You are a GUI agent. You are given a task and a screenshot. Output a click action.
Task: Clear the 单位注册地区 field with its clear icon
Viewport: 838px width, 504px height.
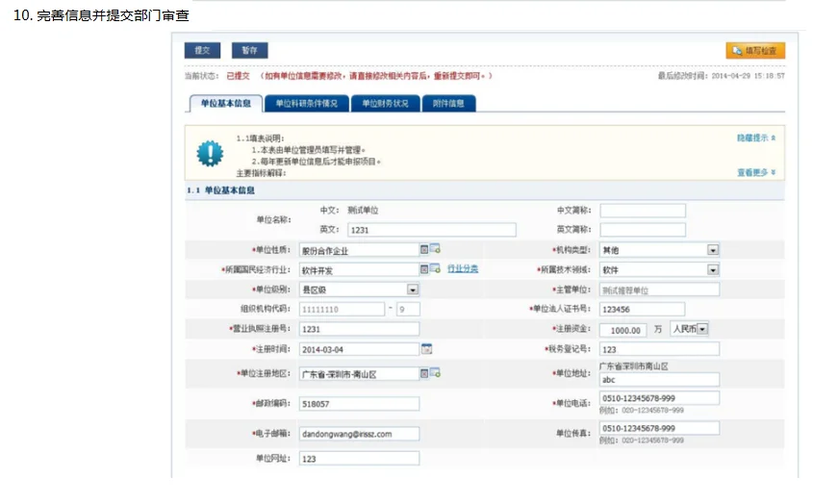[x=423, y=373]
